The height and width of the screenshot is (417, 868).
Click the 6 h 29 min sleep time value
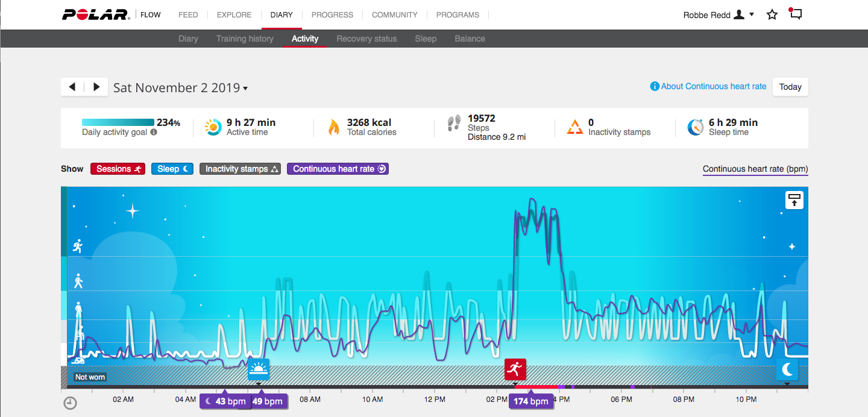tap(734, 122)
